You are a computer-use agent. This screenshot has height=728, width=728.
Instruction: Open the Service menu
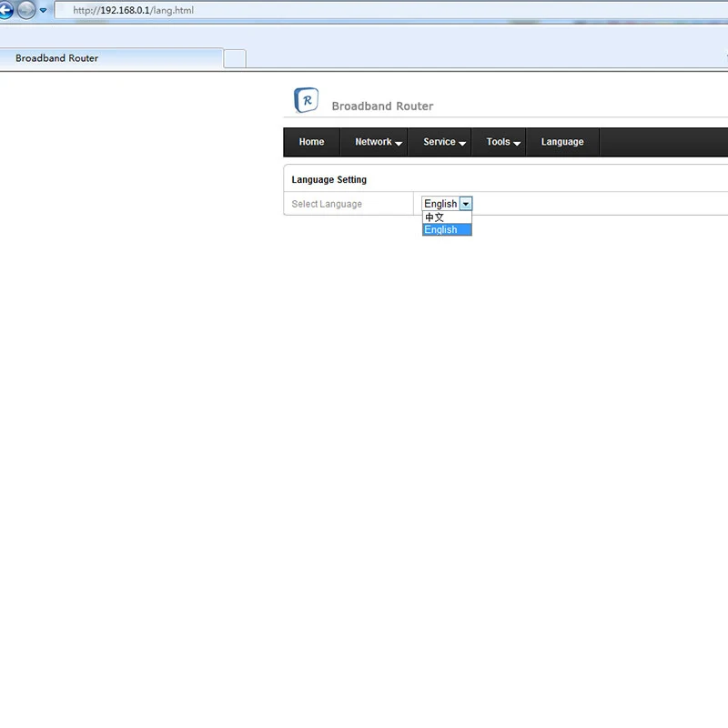(x=440, y=142)
